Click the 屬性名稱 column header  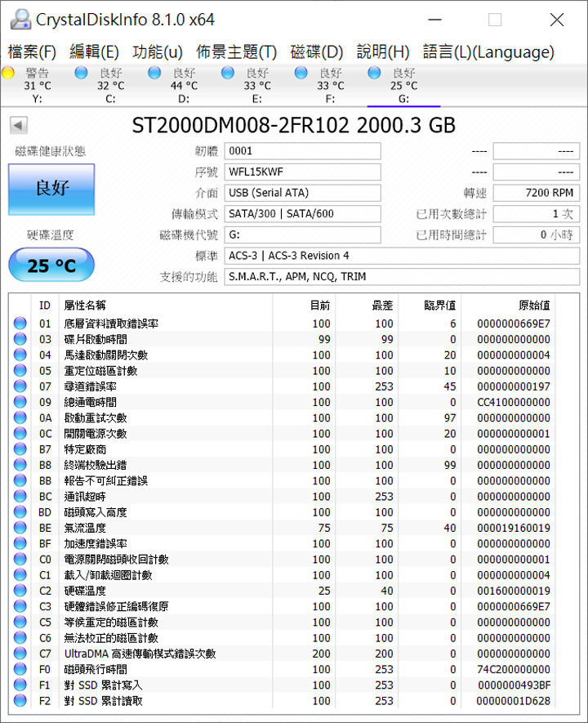click(x=85, y=306)
